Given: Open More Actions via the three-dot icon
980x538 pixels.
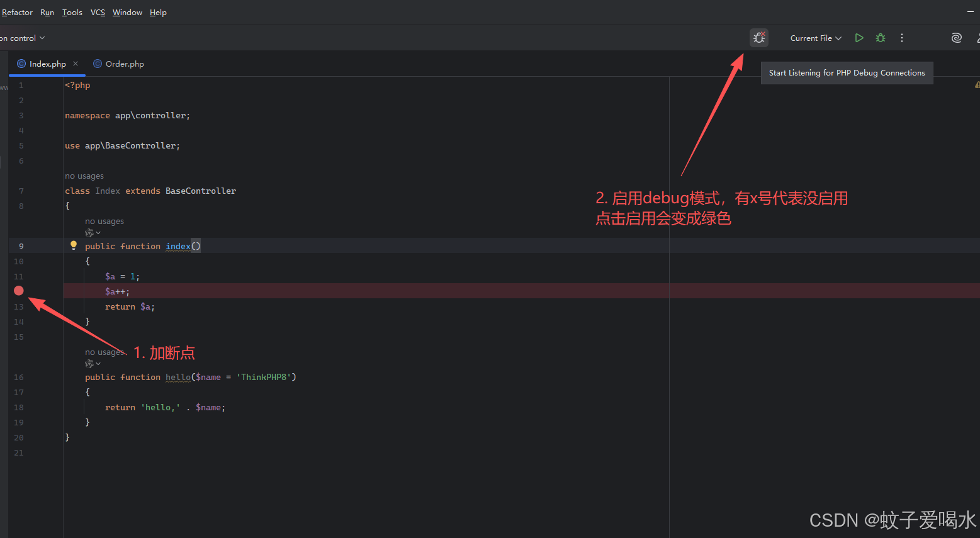Looking at the screenshot, I should tap(901, 37).
